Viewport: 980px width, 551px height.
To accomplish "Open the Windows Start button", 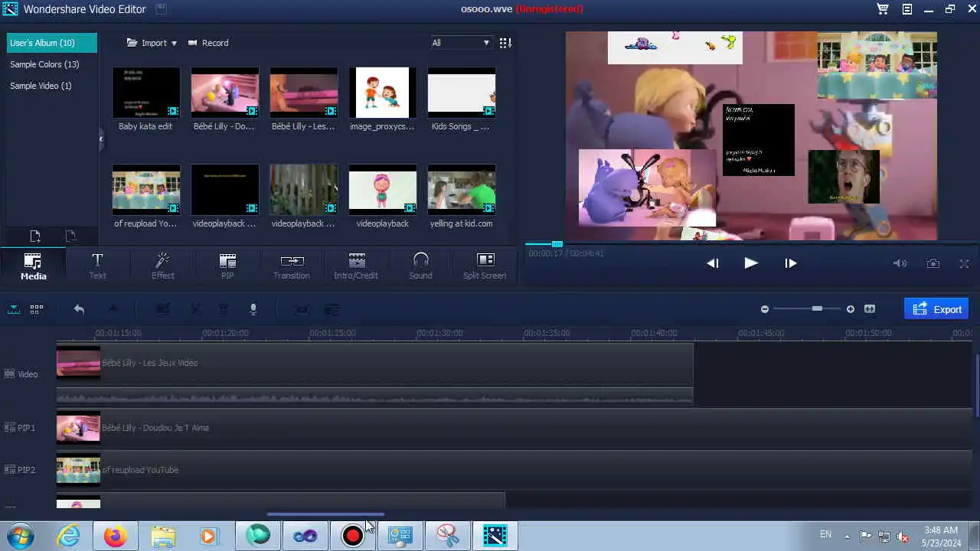I will [21, 536].
